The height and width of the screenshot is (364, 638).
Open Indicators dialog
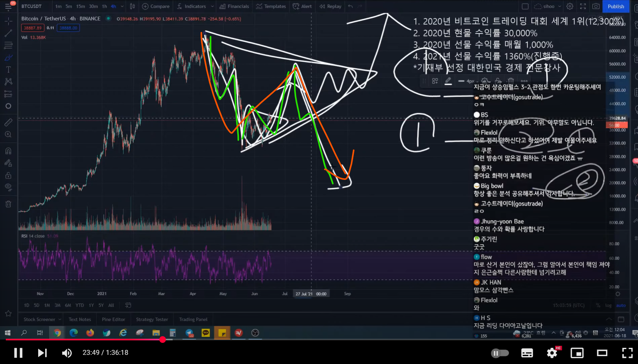191,6
